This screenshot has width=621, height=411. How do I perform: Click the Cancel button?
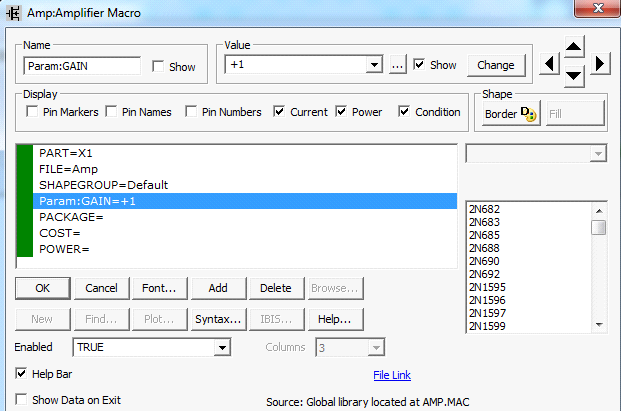(101, 288)
